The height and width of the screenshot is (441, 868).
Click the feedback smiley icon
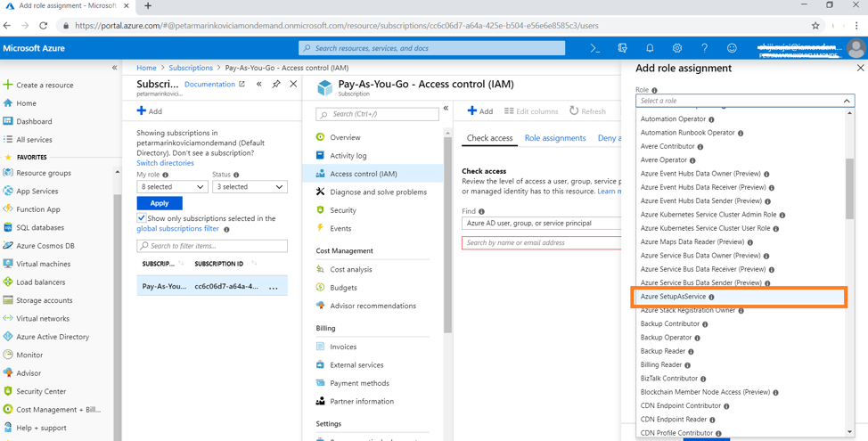tap(732, 48)
